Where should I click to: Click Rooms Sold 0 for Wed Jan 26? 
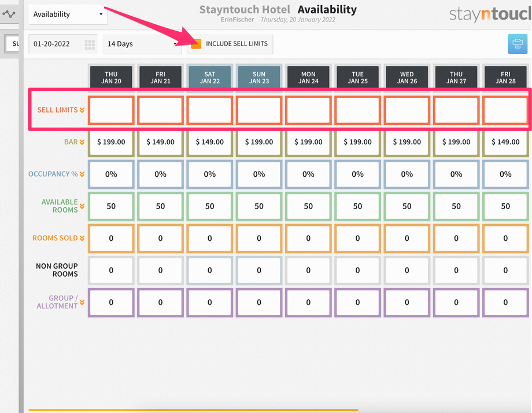(407, 238)
